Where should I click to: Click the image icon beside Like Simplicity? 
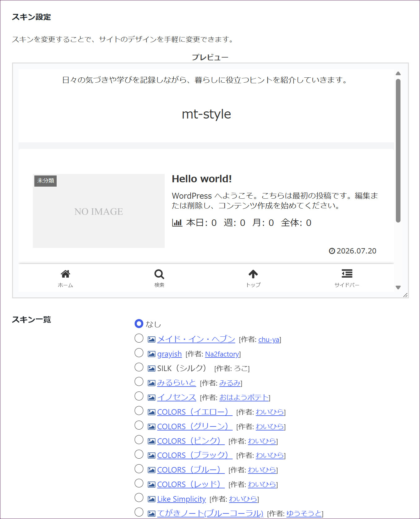coord(151,499)
